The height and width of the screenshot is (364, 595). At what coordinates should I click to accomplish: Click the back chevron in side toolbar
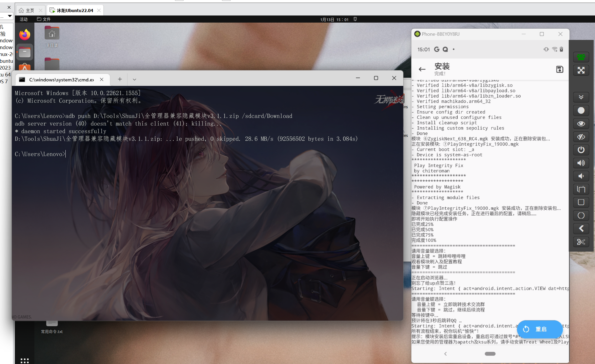point(581,229)
